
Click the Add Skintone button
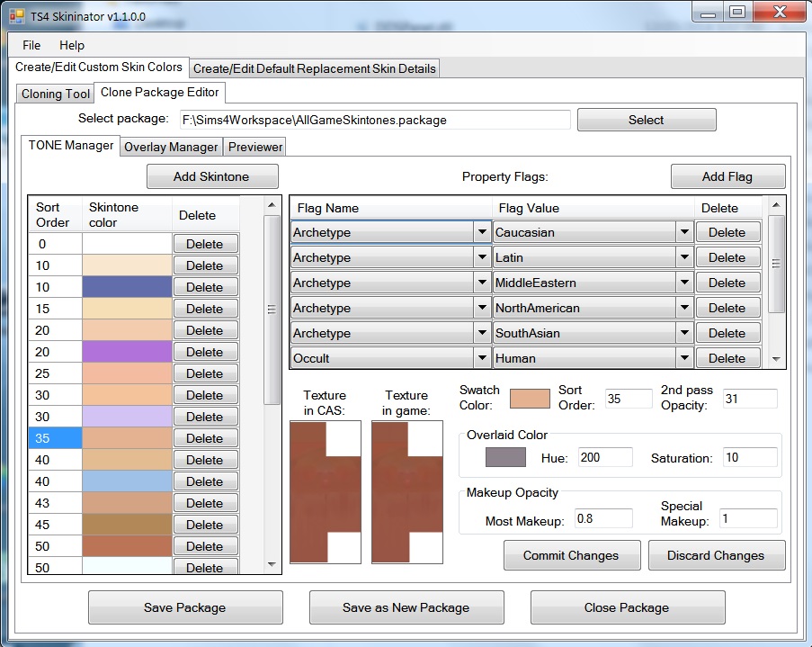pyautogui.click(x=212, y=175)
